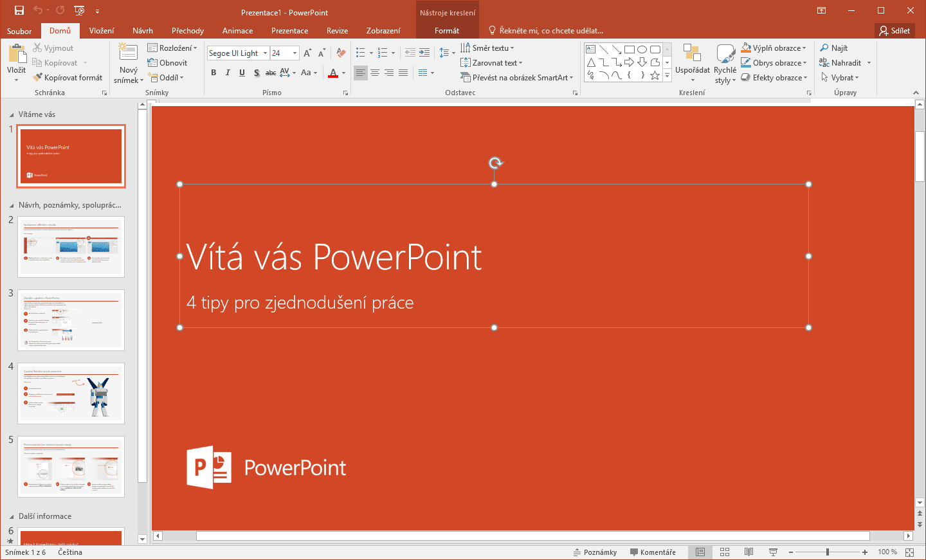The height and width of the screenshot is (560, 926).
Task: Open Poznámky notes pane
Action: (x=595, y=552)
